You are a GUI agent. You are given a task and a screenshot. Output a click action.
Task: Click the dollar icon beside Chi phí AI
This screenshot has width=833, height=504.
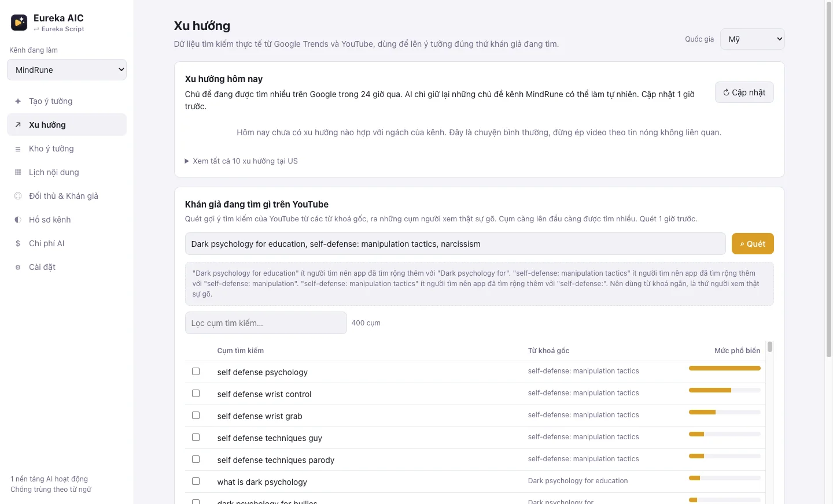click(x=18, y=243)
